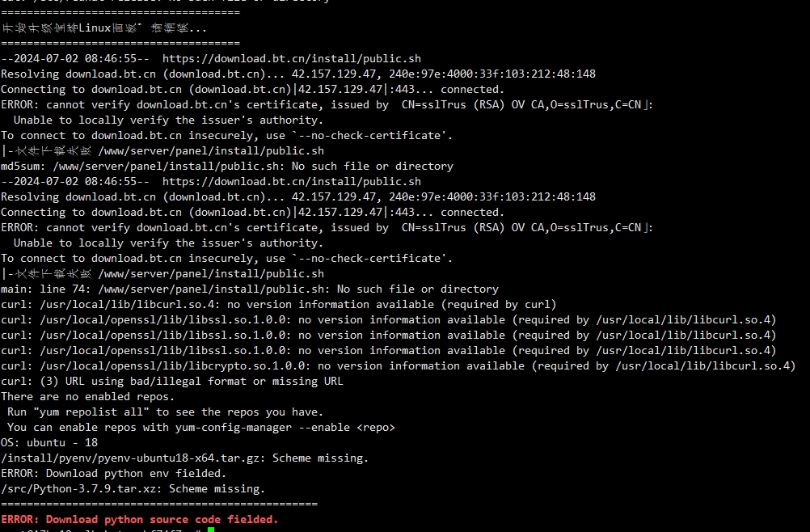
Task: Select the "Download python env fielded" error line
Action: click(114, 473)
